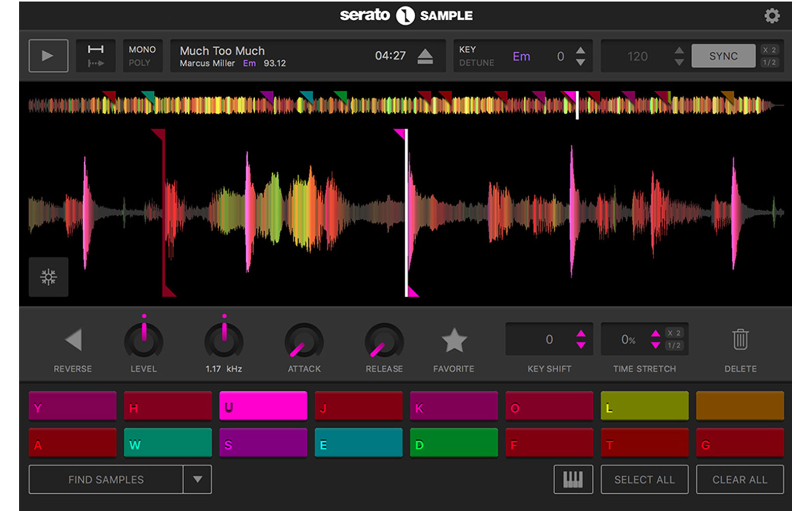The image size is (812, 511).
Task: Select the highlighted U sample pad
Action: click(x=263, y=406)
